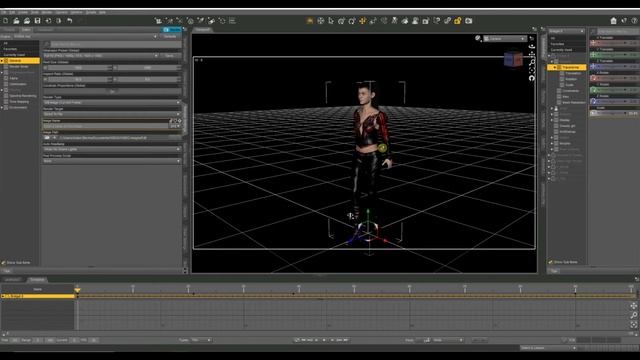
Task: Toggle Show Sub Items in Render Settings
Action: 16,262
